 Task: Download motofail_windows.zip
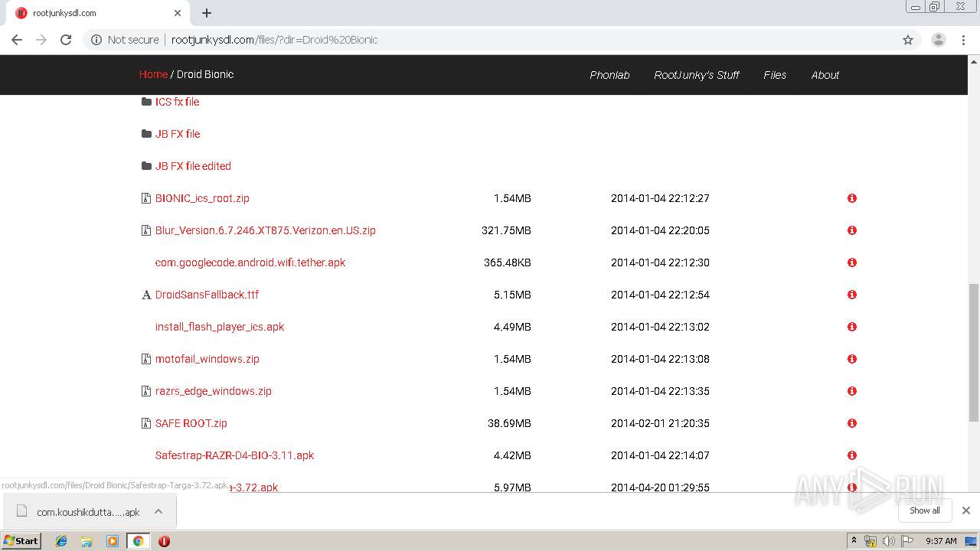207,359
